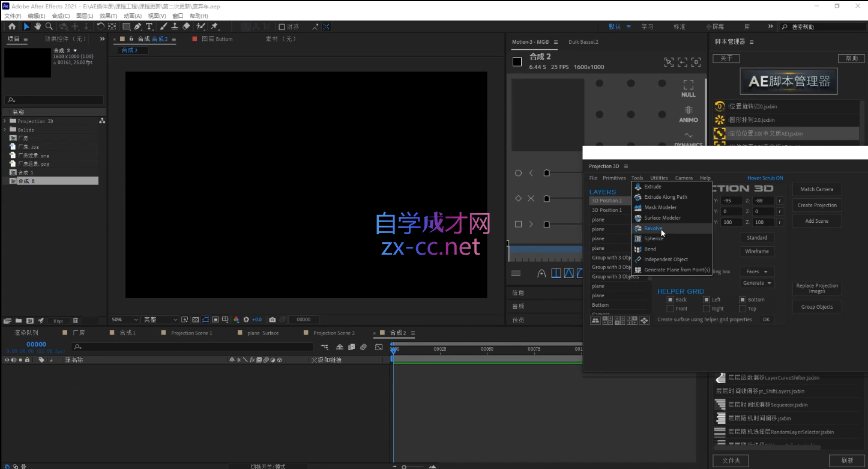
Task: Expand the Projection 3D folder in Project panel
Action: [5, 121]
